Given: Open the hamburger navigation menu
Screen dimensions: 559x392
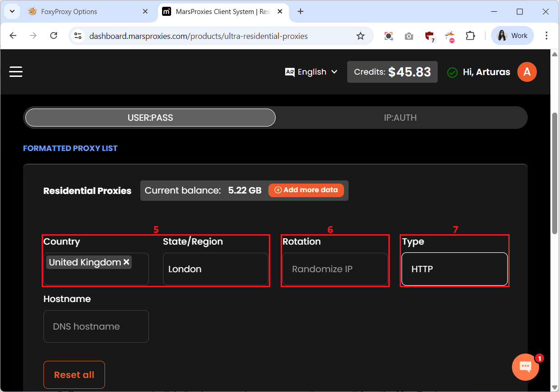Looking at the screenshot, I should 16,72.
